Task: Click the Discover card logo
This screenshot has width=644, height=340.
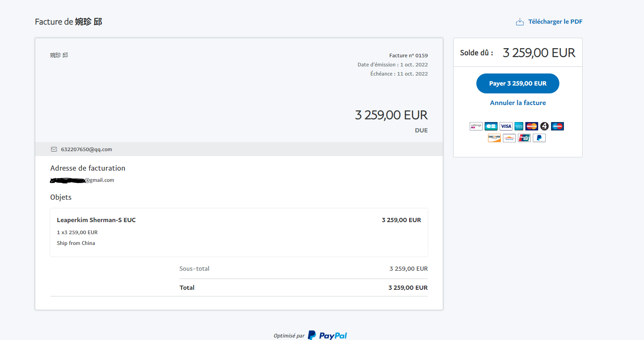Action: coord(494,138)
